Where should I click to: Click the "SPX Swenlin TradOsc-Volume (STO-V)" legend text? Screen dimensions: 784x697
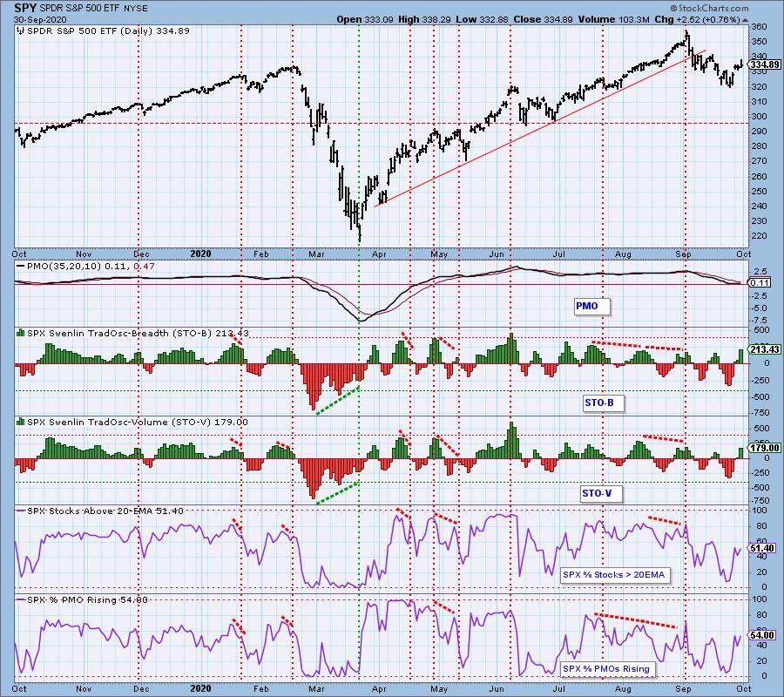point(119,422)
